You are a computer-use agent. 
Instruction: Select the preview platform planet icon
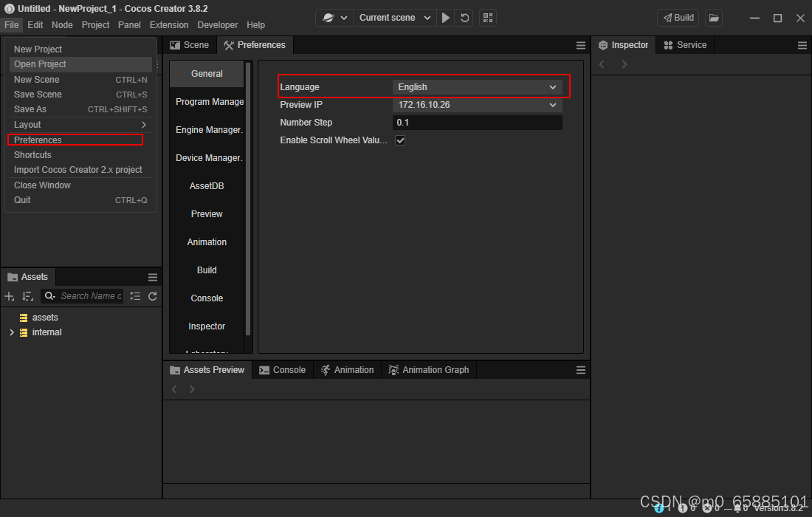click(x=328, y=18)
